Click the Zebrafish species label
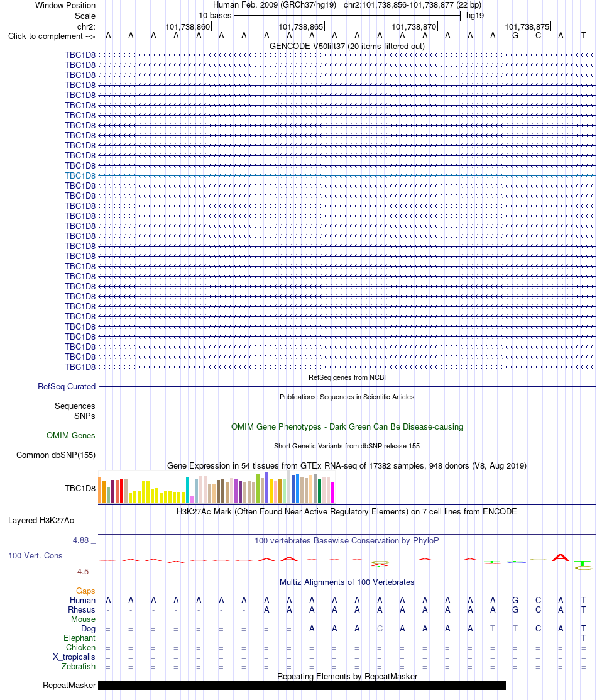This screenshot has height=700, width=597. [79, 666]
